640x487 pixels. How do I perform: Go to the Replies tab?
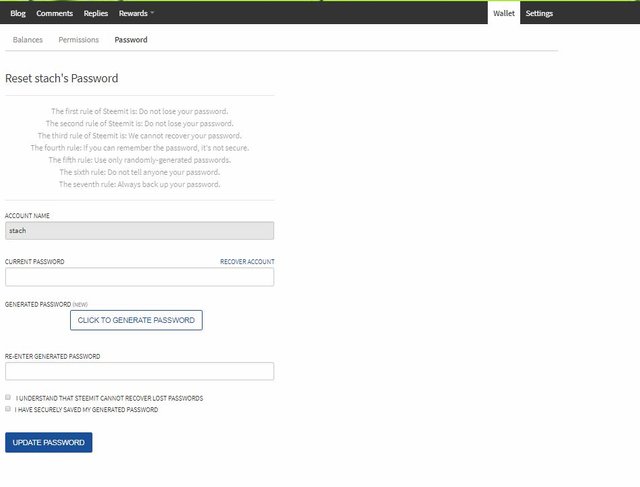(96, 13)
